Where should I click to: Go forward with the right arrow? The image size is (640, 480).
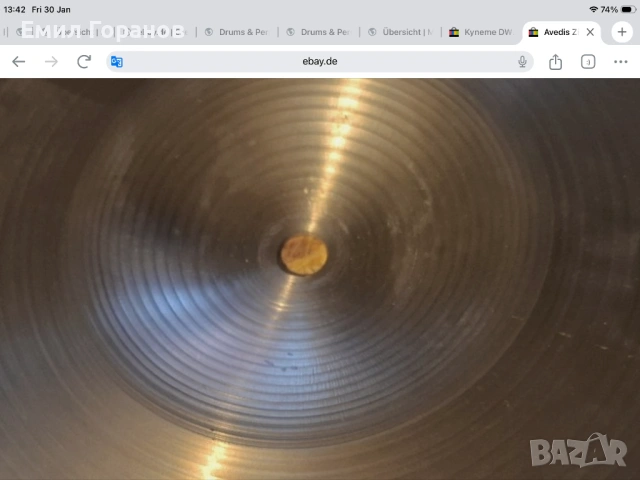point(51,62)
